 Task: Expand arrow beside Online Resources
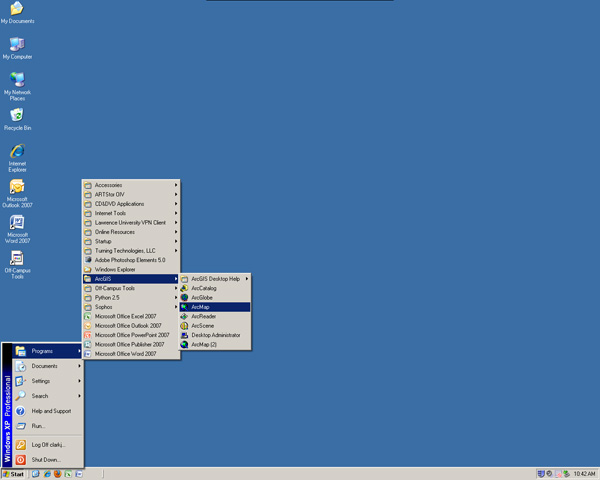click(176, 232)
